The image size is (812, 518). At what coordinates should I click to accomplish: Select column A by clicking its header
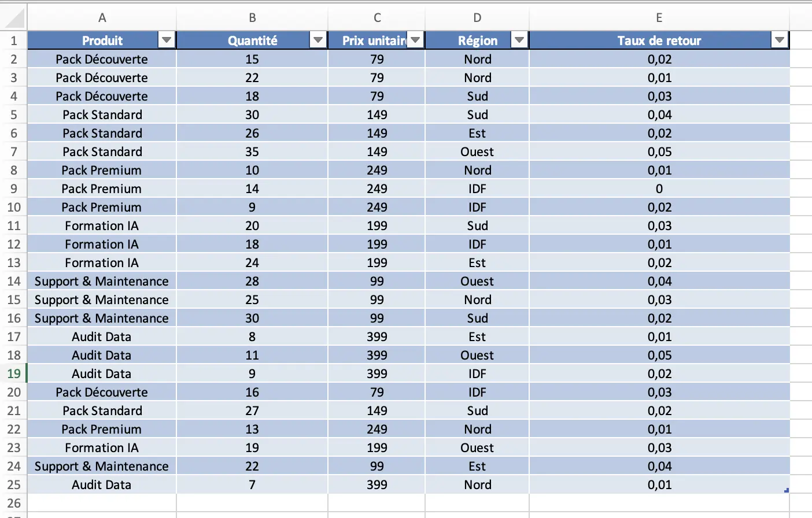pyautogui.click(x=102, y=18)
